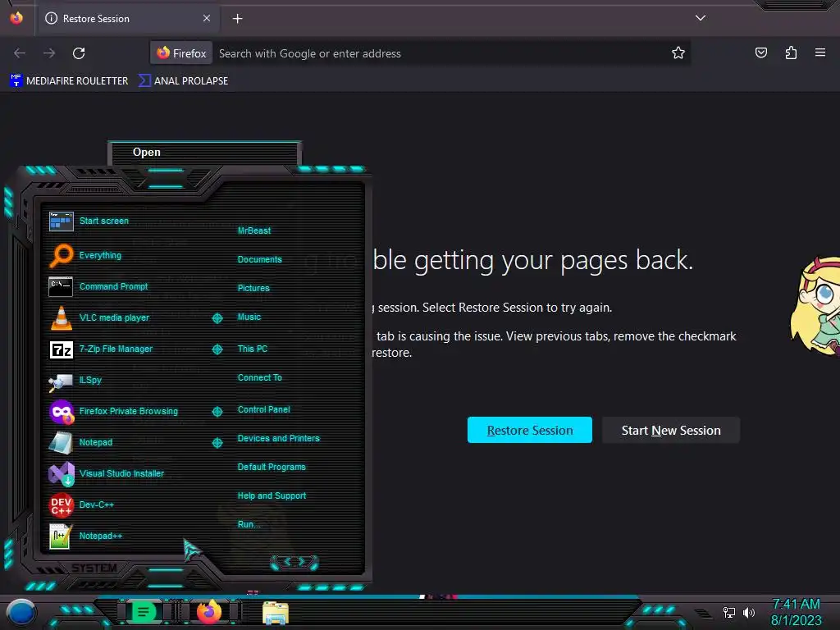
Task: Launch Notepad++ icon
Action: (x=61, y=536)
